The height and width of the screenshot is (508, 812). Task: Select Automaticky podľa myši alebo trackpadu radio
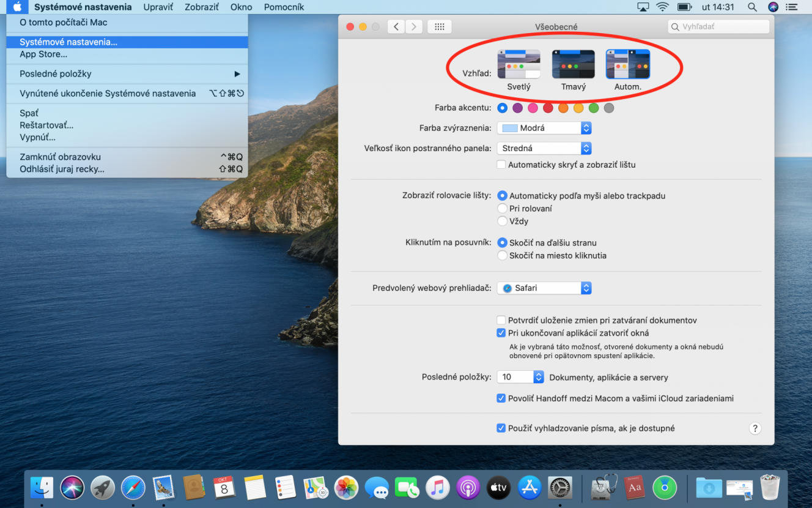[503, 196]
